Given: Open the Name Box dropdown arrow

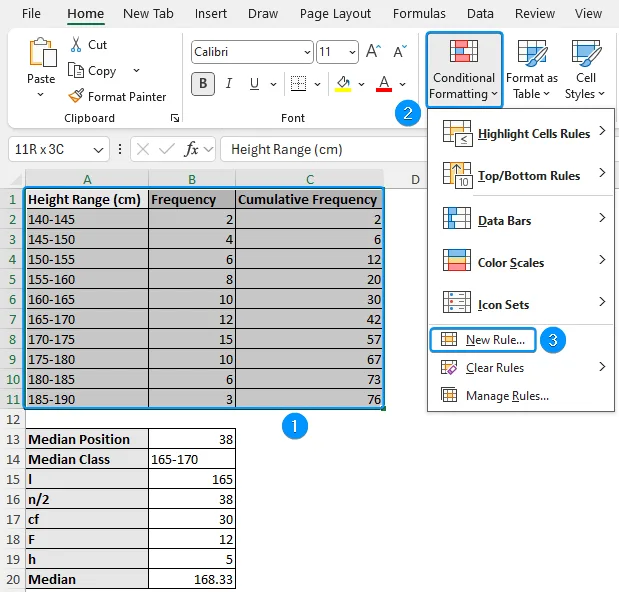Looking at the screenshot, I should [98, 150].
